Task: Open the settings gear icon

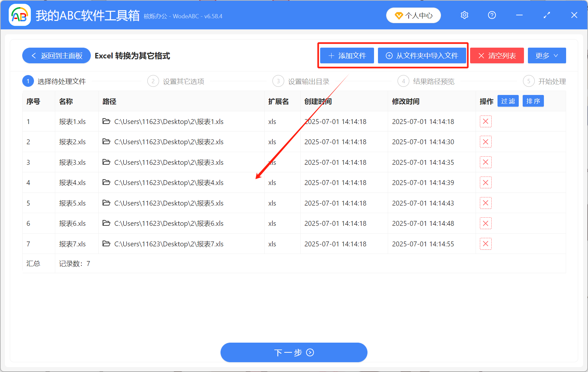Action: click(464, 15)
